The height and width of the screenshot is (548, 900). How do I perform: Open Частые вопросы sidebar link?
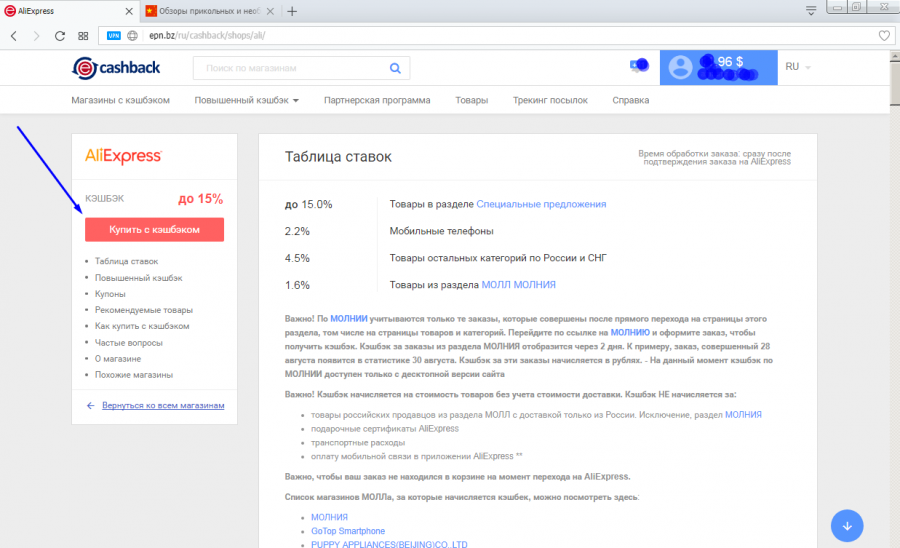(x=129, y=343)
